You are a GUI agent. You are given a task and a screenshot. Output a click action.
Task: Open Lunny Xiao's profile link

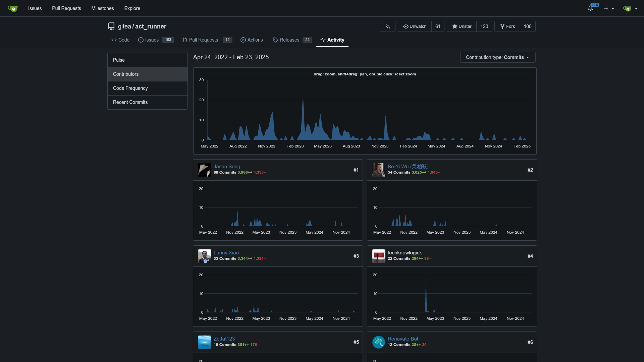(226, 253)
